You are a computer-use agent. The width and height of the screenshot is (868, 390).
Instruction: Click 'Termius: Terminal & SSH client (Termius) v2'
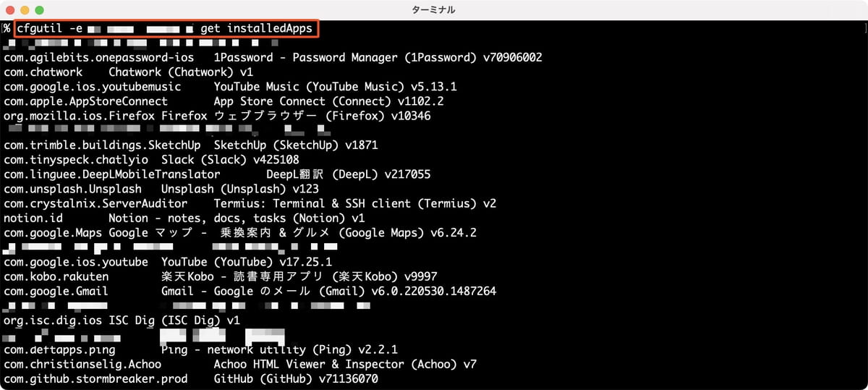[355, 203]
